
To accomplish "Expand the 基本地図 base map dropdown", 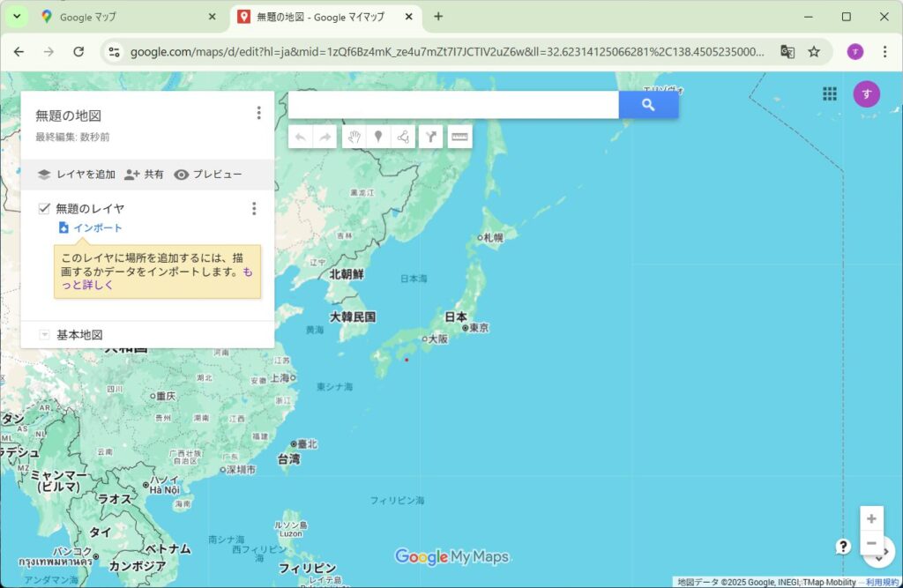I will tap(44, 335).
